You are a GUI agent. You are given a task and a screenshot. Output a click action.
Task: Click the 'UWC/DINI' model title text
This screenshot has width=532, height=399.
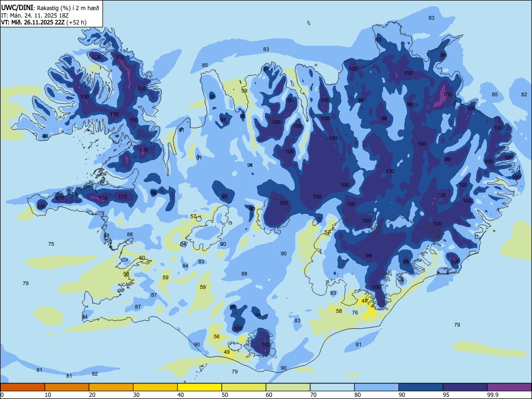coord(17,7)
